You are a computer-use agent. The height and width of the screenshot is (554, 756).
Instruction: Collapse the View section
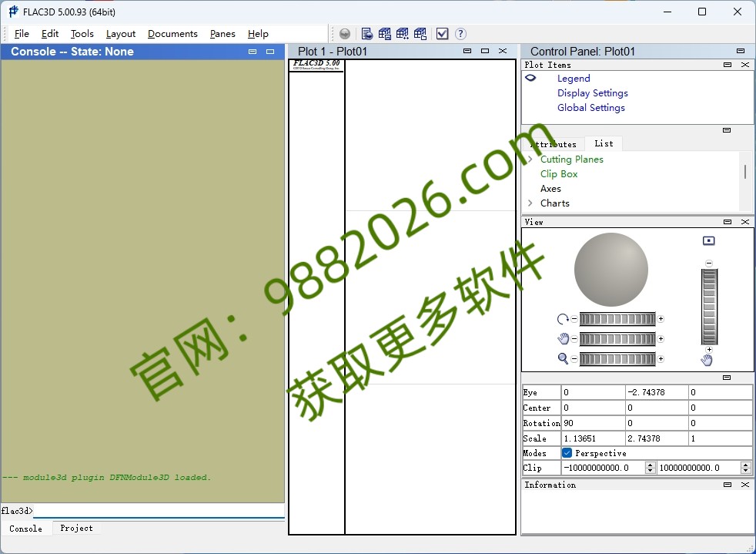(x=728, y=222)
